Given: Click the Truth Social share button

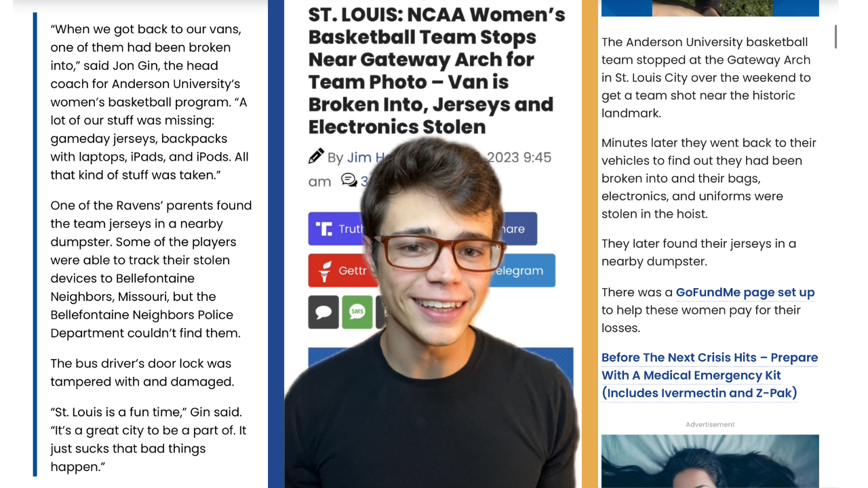Looking at the screenshot, I should click(x=336, y=228).
